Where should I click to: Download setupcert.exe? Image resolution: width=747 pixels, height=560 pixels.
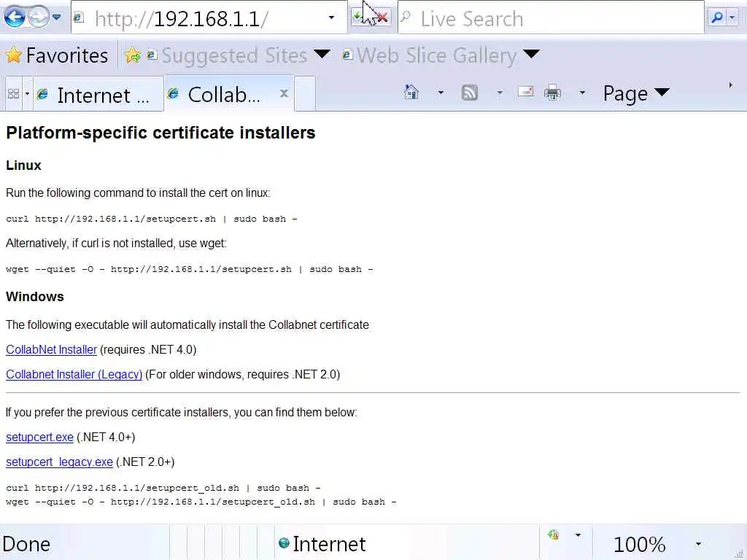(39, 437)
